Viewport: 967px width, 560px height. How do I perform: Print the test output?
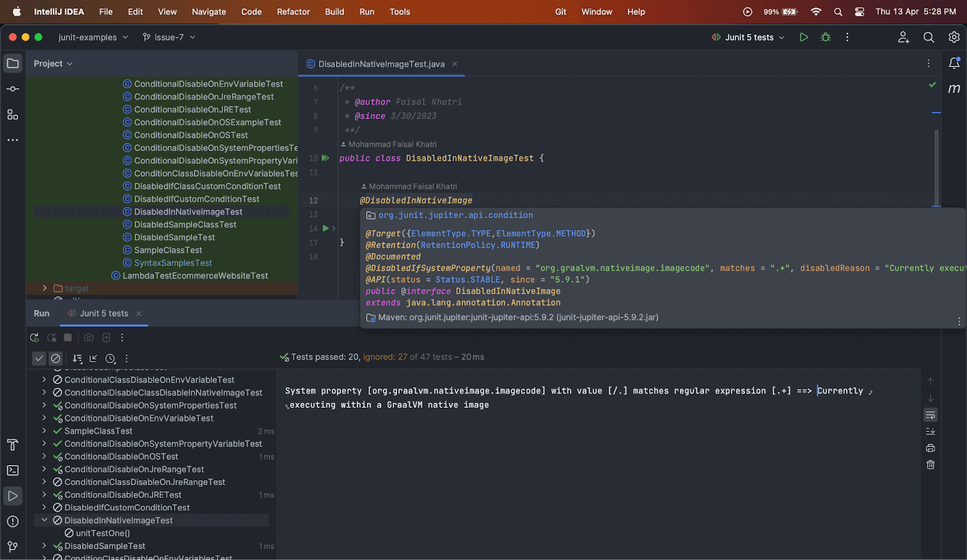tap(930, 448)
